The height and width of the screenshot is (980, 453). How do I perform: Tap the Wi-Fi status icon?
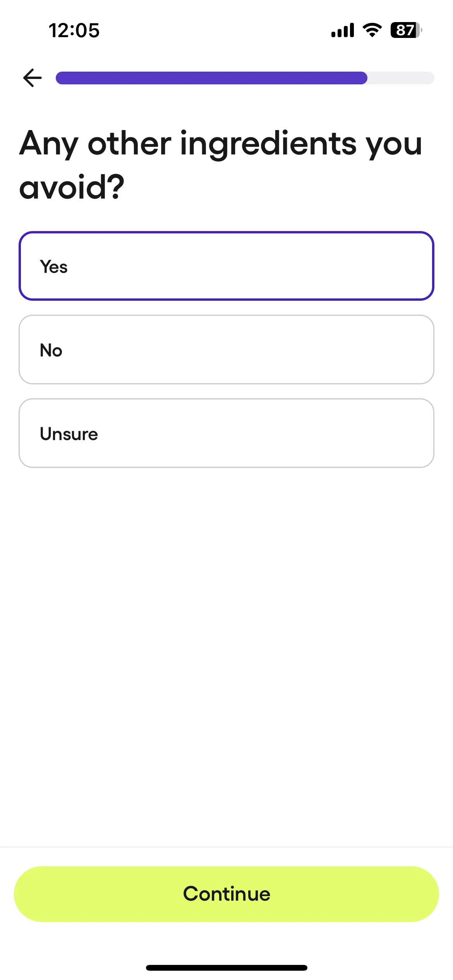tap(372, 30)
